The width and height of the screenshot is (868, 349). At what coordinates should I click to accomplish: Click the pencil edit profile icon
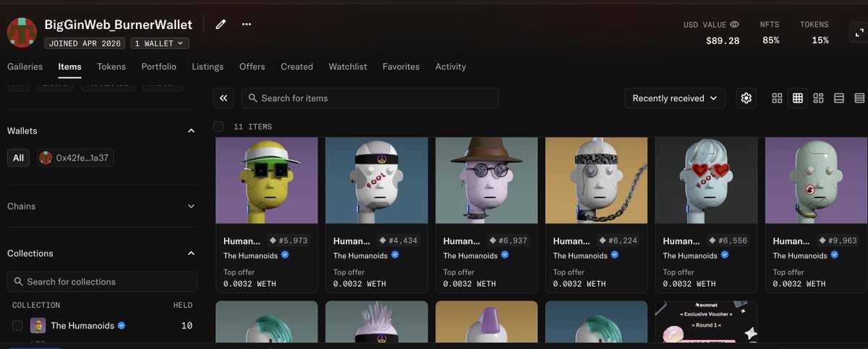(221, 24)
